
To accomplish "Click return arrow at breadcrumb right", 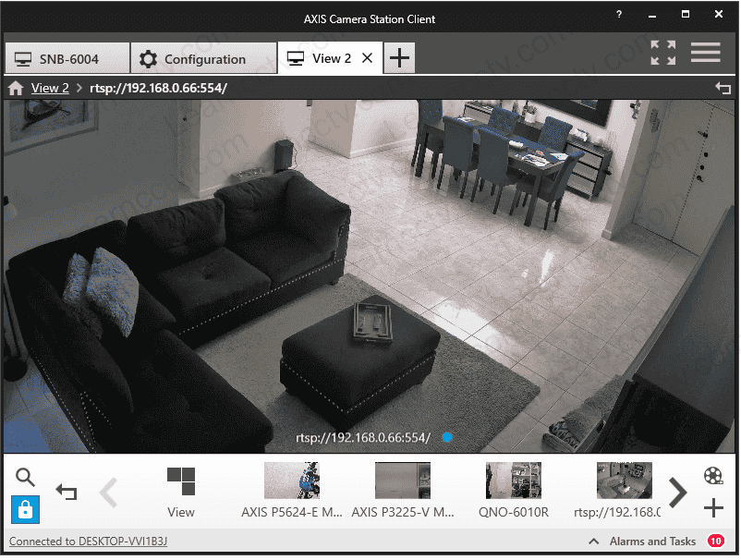I will [x=723, y=88].
